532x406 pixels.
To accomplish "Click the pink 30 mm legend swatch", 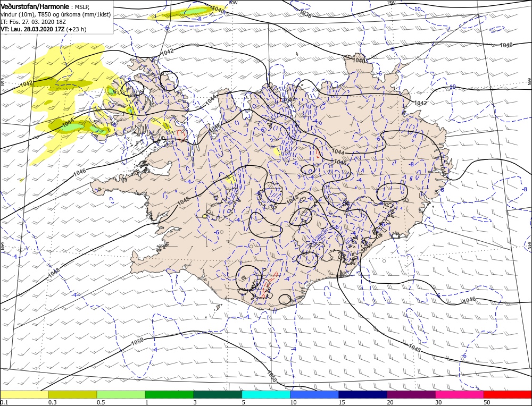I will pyautogui.click(x=460, y=394).
